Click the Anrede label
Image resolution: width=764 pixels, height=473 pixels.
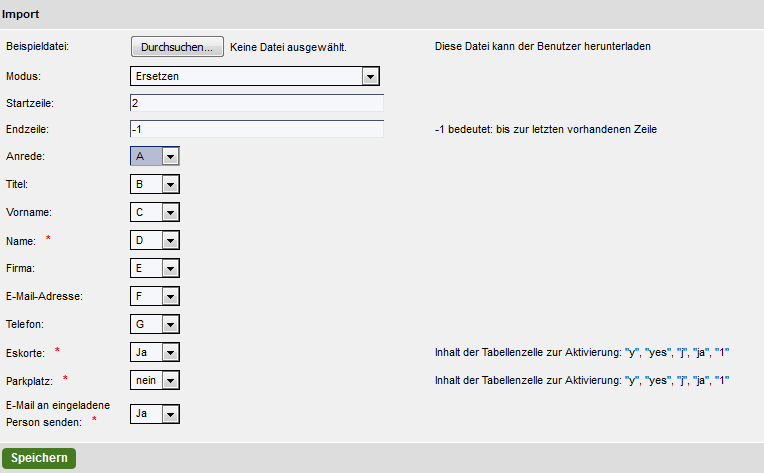point(25,156)
